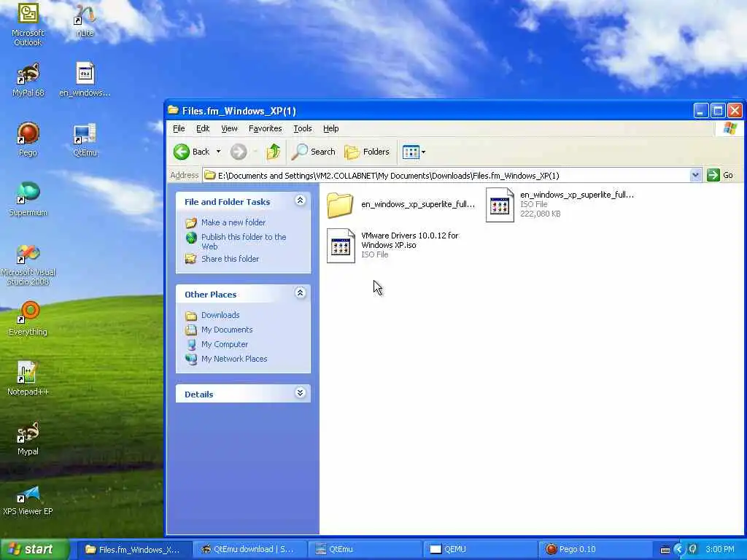Viewport: 747px width, 560px height.
Task: Open the nLite desktop shortcut
Action: 85,21
